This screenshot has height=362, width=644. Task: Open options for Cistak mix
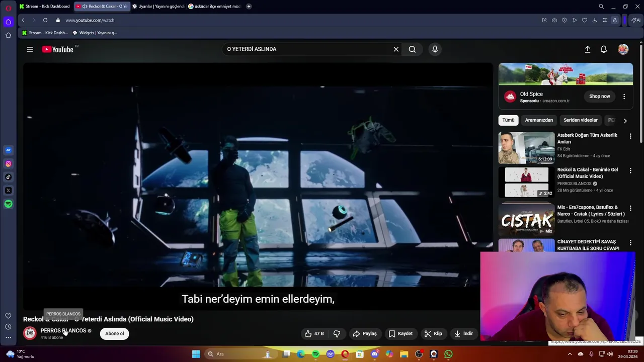(630, 208)
